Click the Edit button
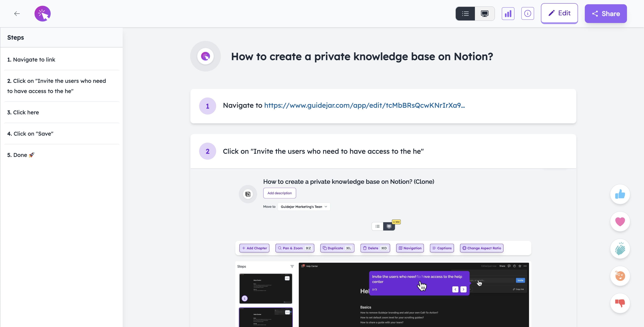 point(559,13)
